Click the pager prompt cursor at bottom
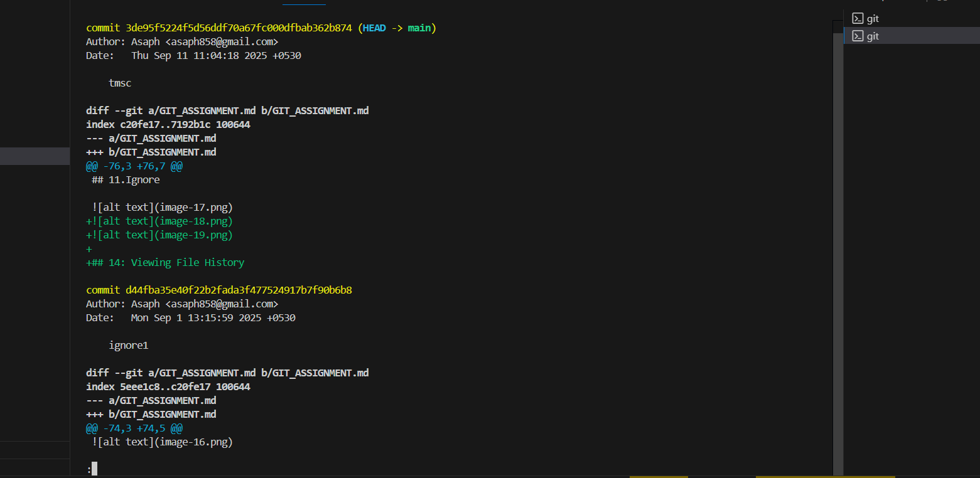 [94, 469]
